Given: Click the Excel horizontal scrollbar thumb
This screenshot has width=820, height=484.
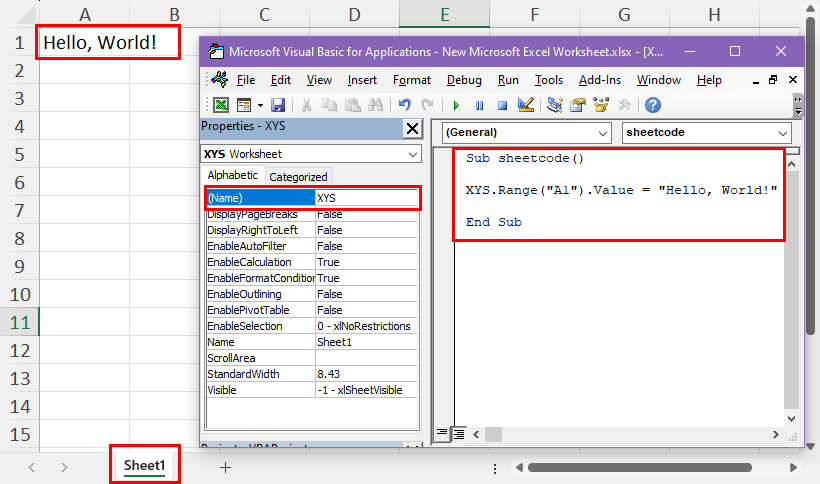Looking at the screenshot, I should 640,467.
